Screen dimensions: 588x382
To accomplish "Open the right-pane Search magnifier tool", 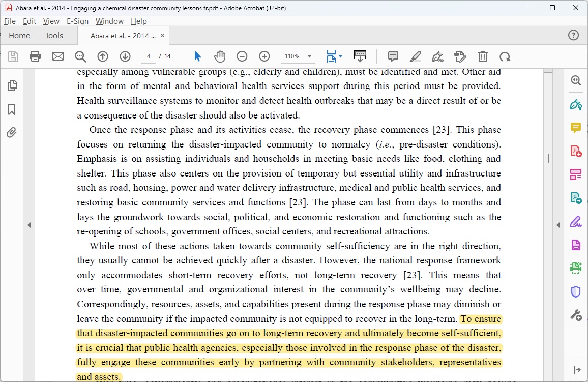I will coord(576,80).
